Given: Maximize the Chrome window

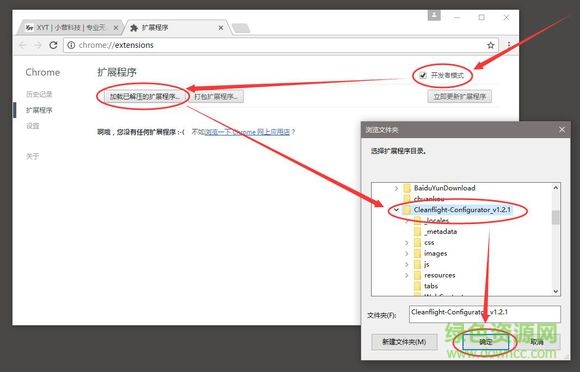Looking at the screenshot, I should point(481,17).
